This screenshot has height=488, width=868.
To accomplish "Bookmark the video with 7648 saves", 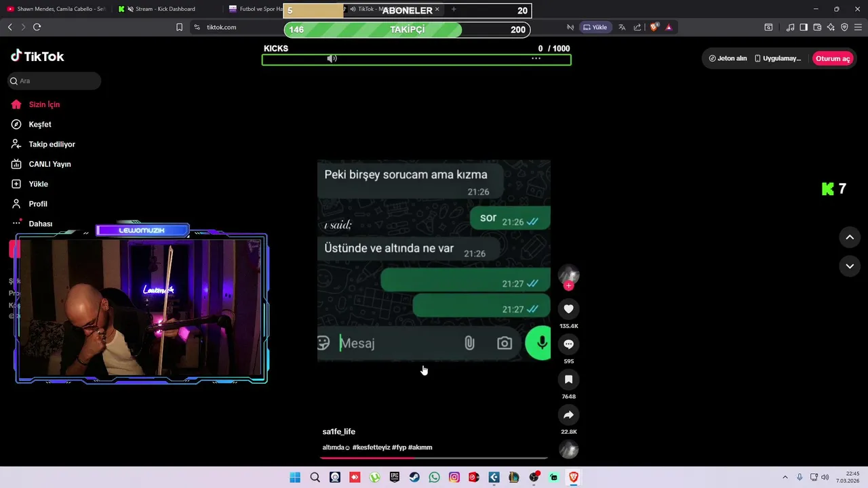I will point(568,380).
